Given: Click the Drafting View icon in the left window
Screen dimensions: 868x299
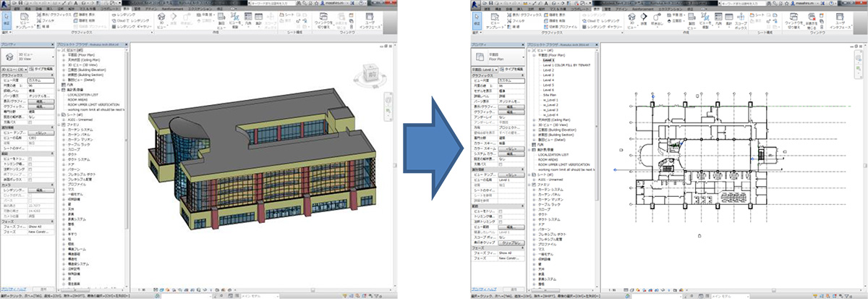Looking at the screenshot, I should [x=221, y=20].
